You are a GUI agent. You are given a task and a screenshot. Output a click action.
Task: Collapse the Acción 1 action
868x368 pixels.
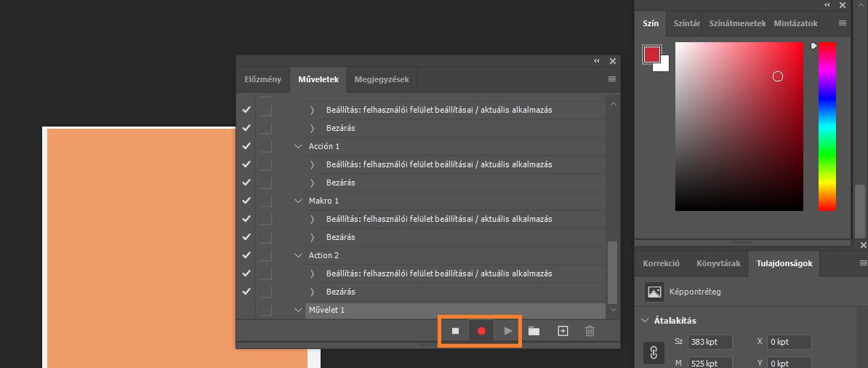pos(298,146)
